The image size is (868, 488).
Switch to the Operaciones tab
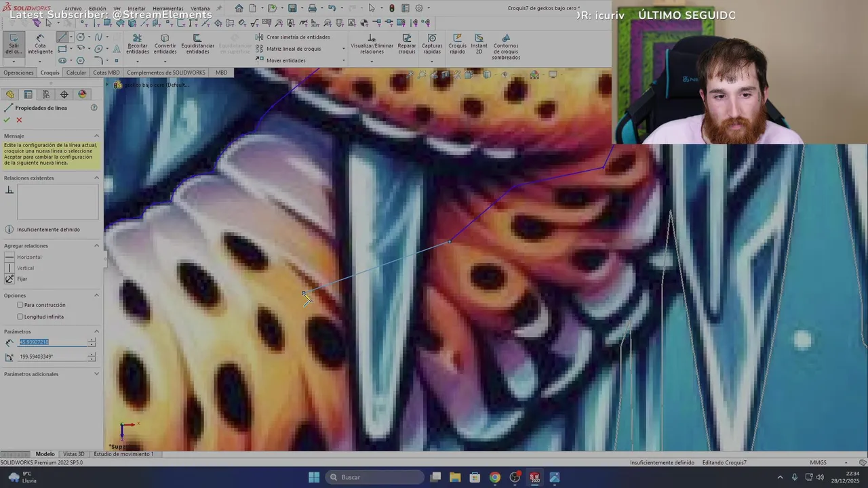click(x=18, y=73)
